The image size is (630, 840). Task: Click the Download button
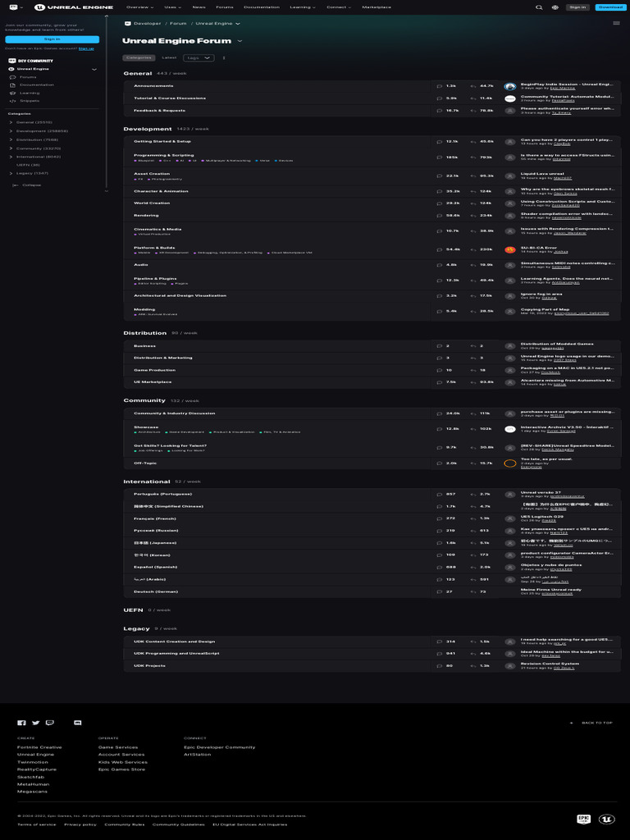tap(610, 7)
